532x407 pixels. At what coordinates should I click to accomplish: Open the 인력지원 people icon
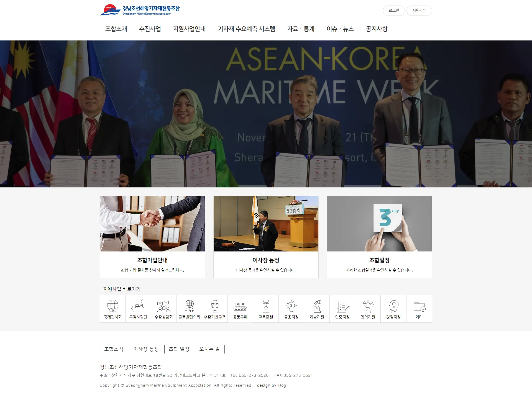click(x=368, y=306)
